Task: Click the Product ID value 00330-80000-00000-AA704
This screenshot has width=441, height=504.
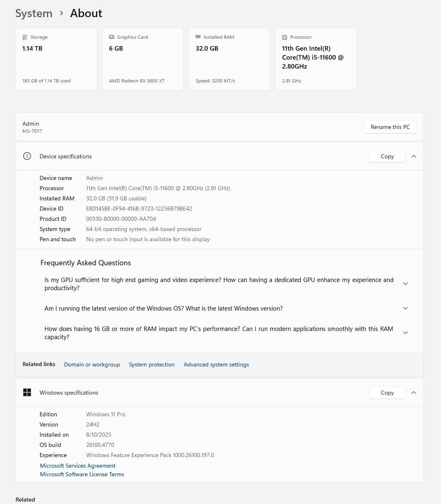Action: click(121, 219)
